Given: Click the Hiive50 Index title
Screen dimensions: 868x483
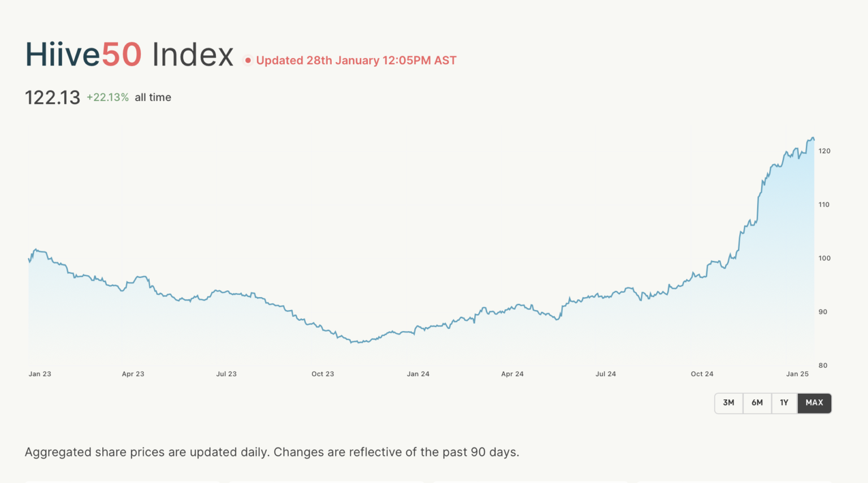Looking at the screenshot, I should click(x=129, y=55).
